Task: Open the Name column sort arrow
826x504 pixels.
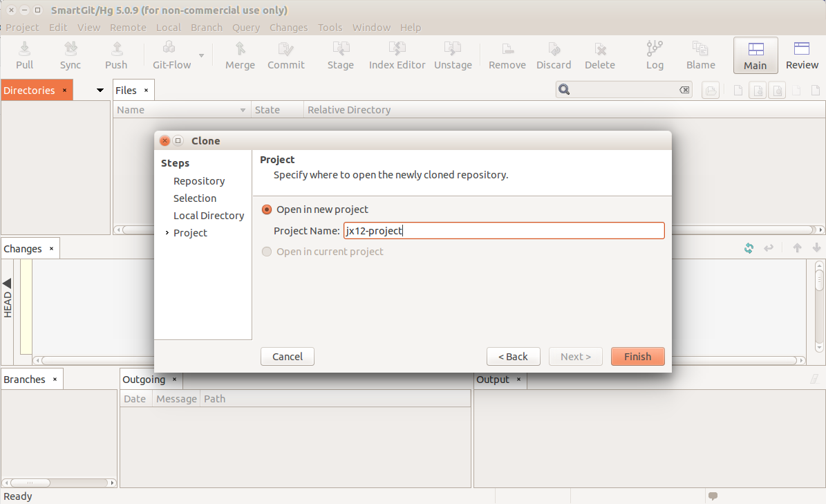Action: [x=243, y=110]
